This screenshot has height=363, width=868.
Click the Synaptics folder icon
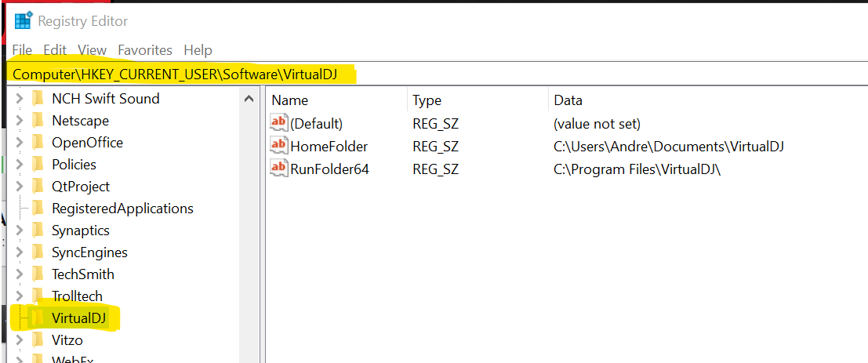click(x=38, y=231)
